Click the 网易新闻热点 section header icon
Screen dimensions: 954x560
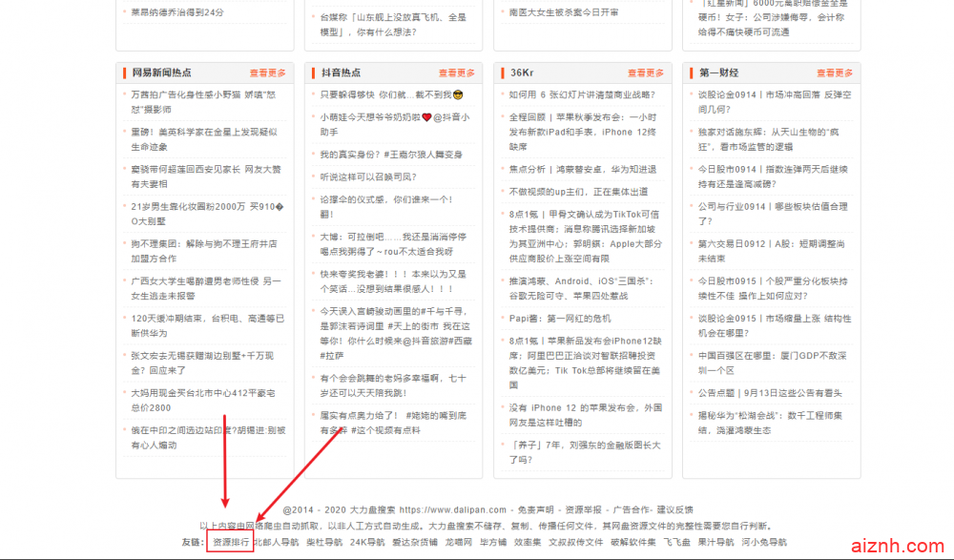[124, 72]
